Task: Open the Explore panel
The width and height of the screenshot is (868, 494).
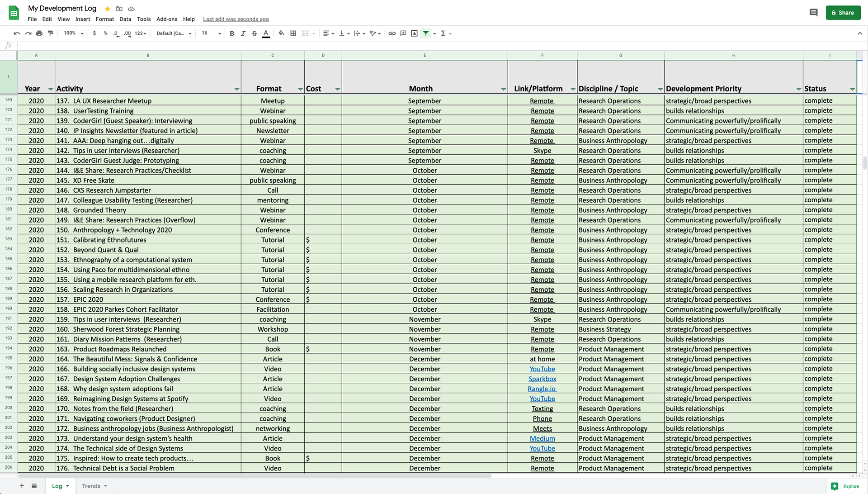Action: pyautogui.click(x=845, y=486)
